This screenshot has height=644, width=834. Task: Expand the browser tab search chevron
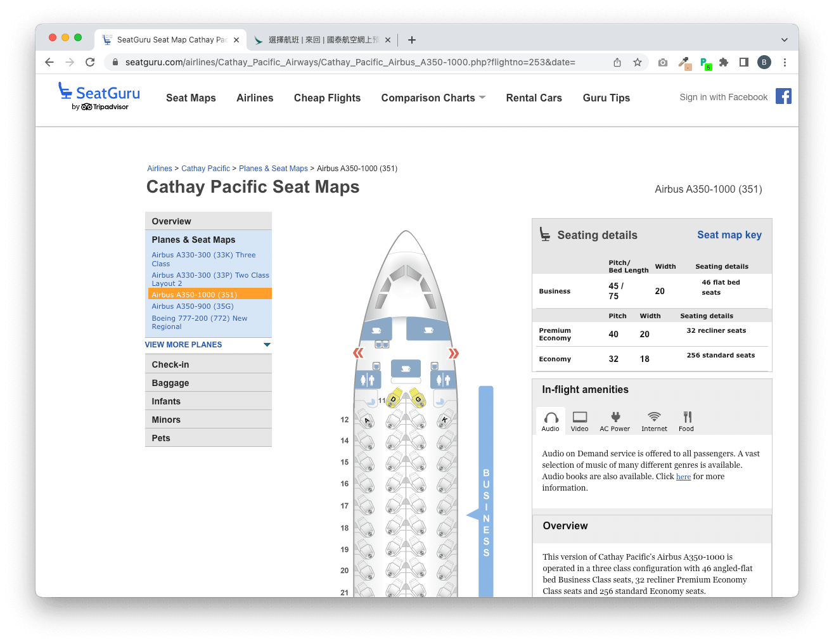[784, 39]
